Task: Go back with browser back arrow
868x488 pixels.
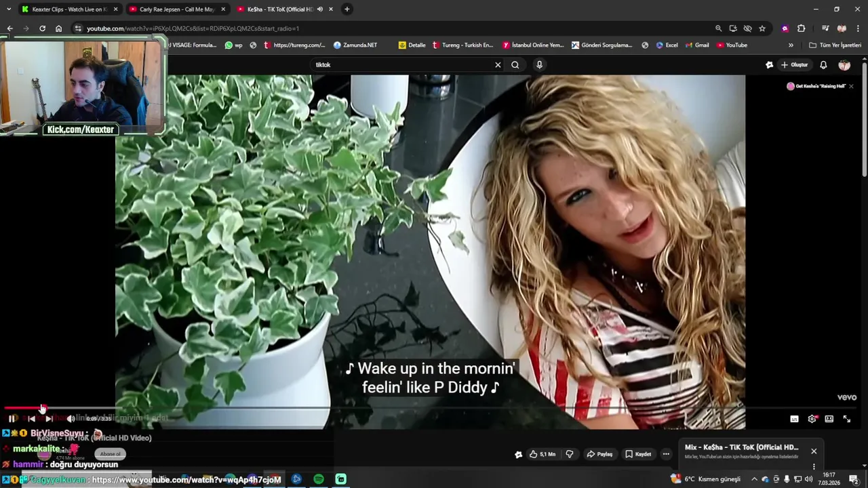Action: pos(9,28)
